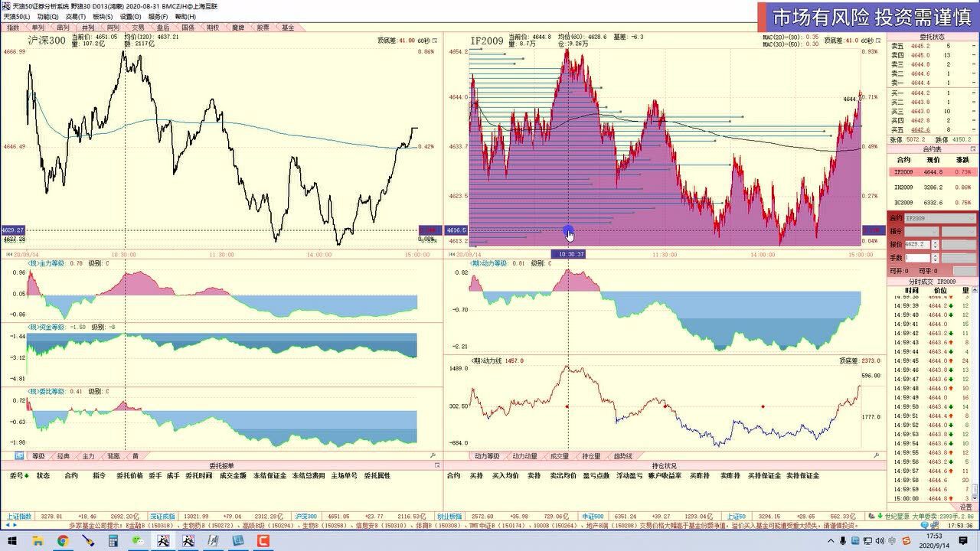Click the 报价 price spinner arrows

(934, 245)
